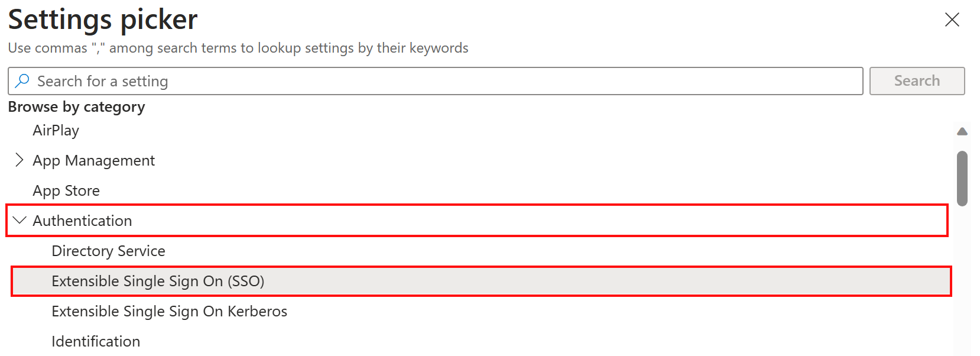
Task: Click the Settings picker dialog title
Action: pos(102,19)
